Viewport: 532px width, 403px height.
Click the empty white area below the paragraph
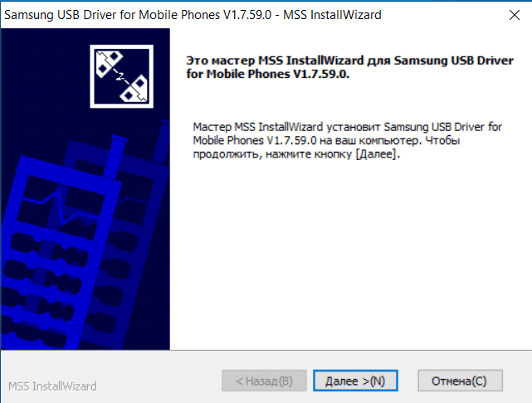pos(349,255)
